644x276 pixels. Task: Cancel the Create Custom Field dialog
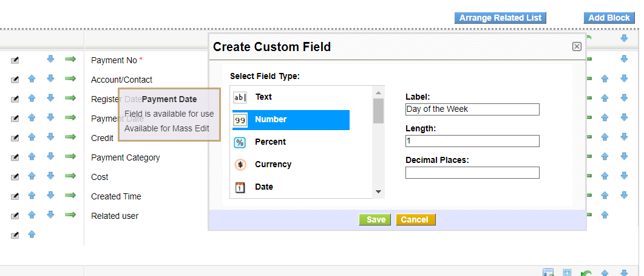pyautogui.click(x=415, y=219)
